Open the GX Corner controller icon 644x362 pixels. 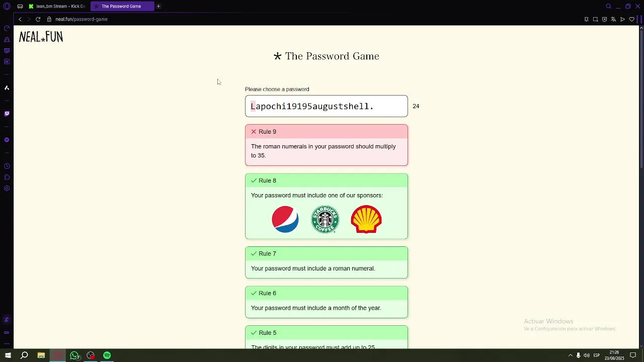click(x=20, y=7)
